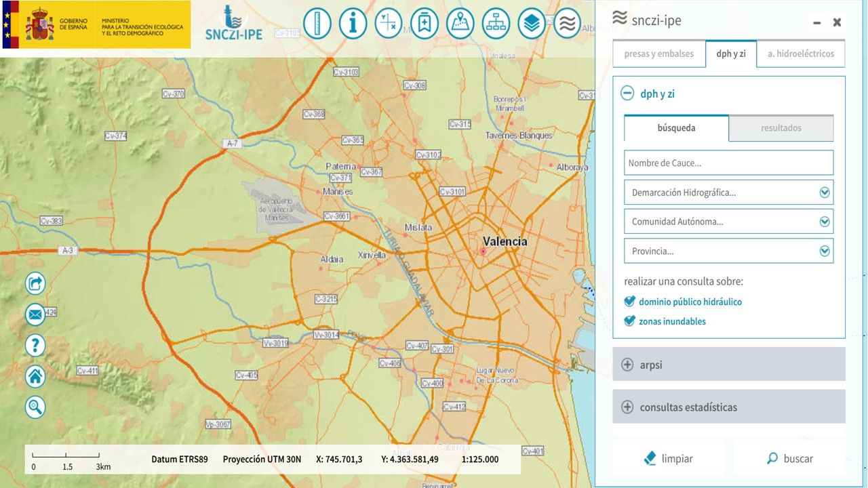This screenshot has width=868, height=488.
Task: Click the envelope email icon
Action: pyautogui.click(x=35, y=314)
